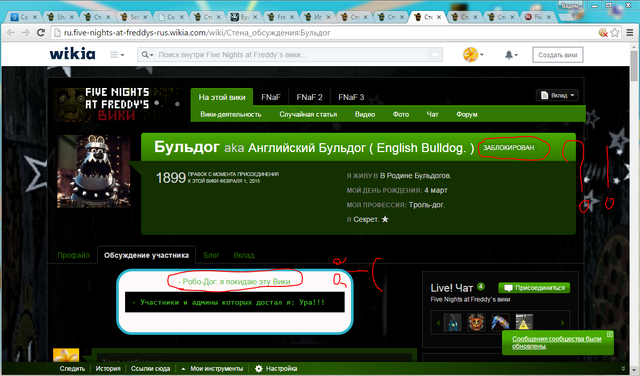Close the active browser tab

[439, 17]
